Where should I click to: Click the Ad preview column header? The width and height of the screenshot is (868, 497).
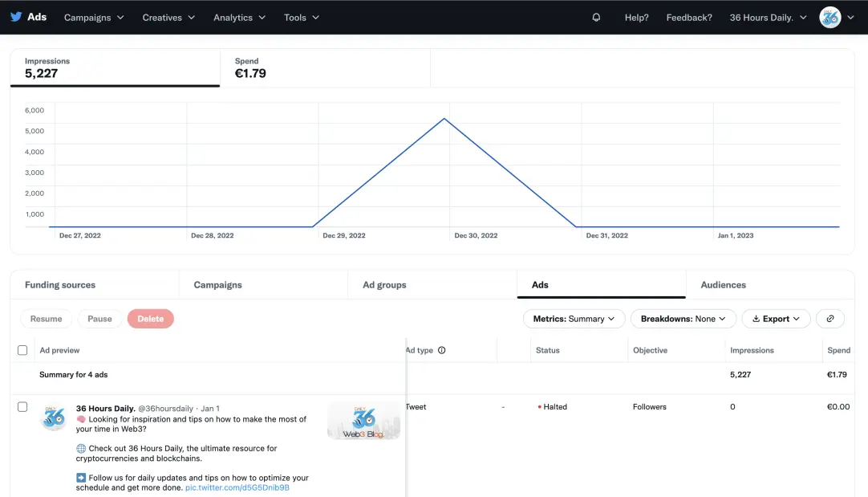tap(60, 350)
